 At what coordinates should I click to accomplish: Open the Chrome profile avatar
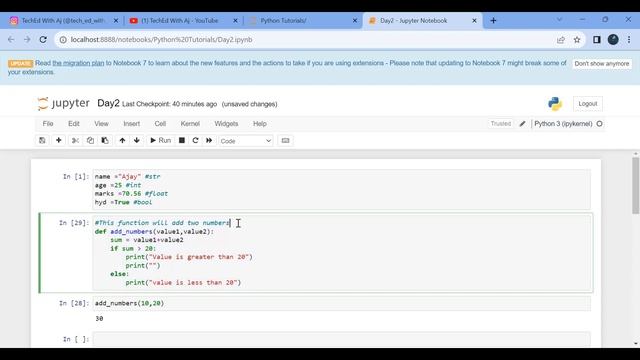[x=613, y=40]
